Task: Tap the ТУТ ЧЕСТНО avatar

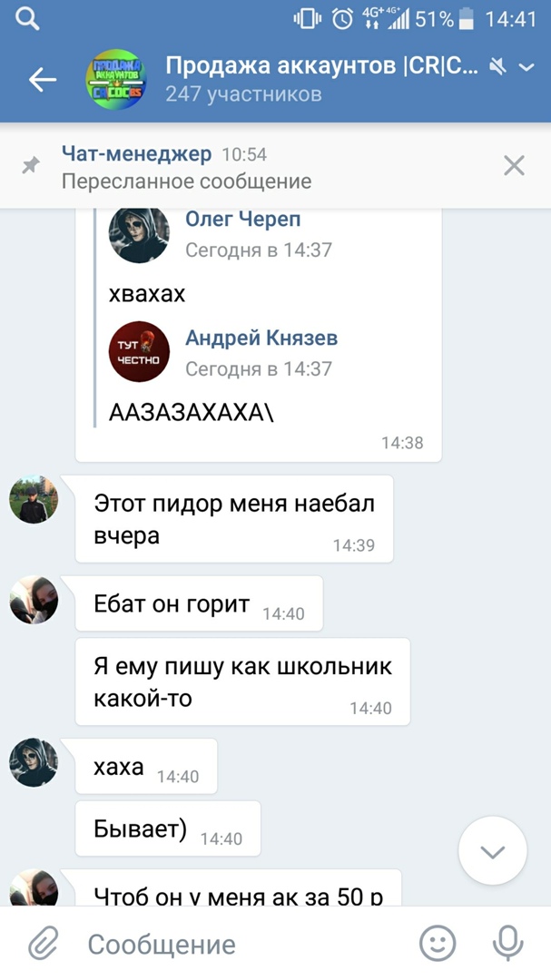Action: (139, 352)
